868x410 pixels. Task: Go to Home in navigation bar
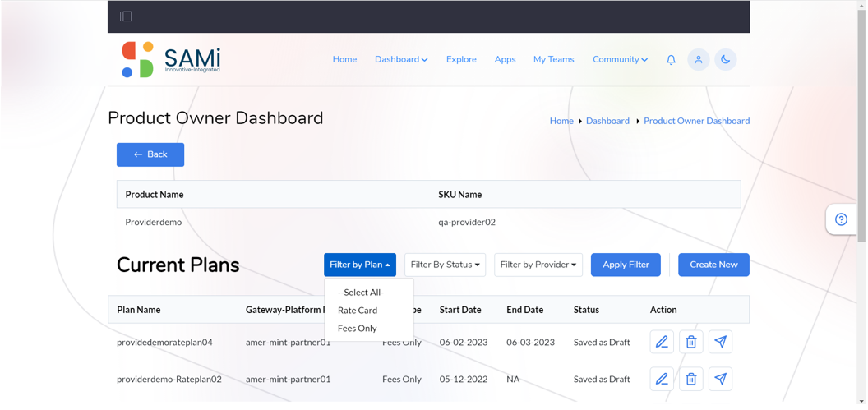click(344, 59)
